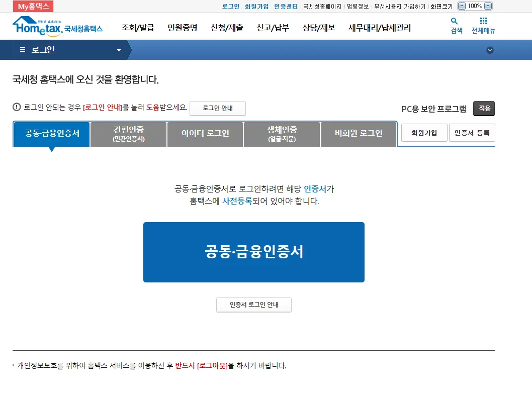Viewport: 532px width, 396px height.
Task: Click the top 회원가입 link
Action: pos(256,7)
